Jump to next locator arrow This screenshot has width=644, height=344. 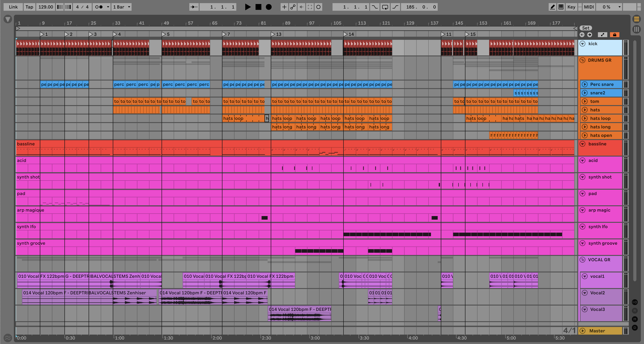[x=590, y=35]
